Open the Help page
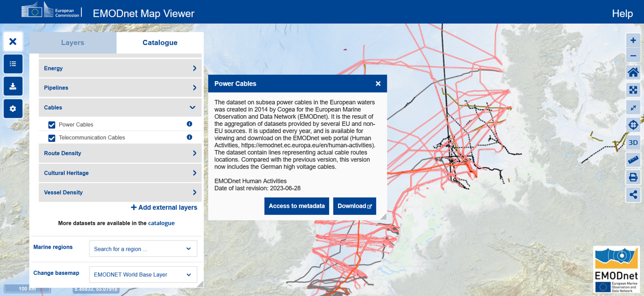The image size is (644, 296). click(622, 14)
